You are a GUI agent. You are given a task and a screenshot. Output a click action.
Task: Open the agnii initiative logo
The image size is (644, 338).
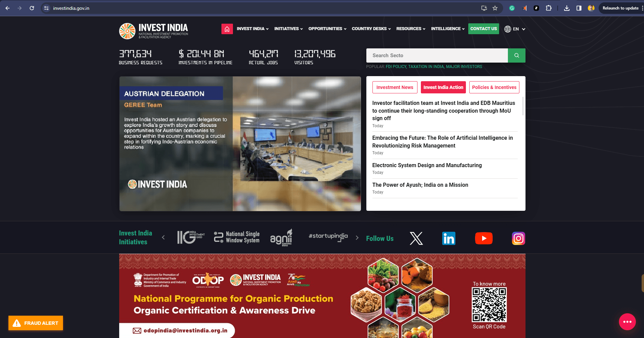tap(281, 238)
